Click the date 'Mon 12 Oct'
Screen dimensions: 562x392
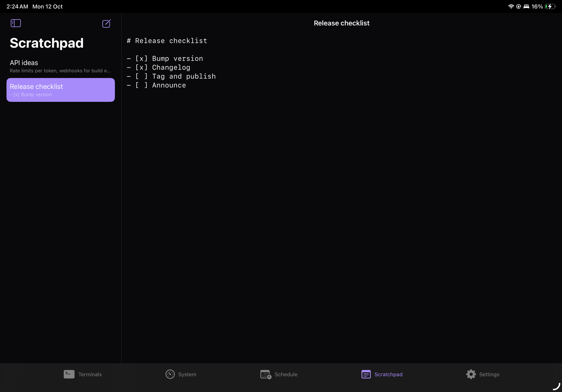(x=47, y=6)
